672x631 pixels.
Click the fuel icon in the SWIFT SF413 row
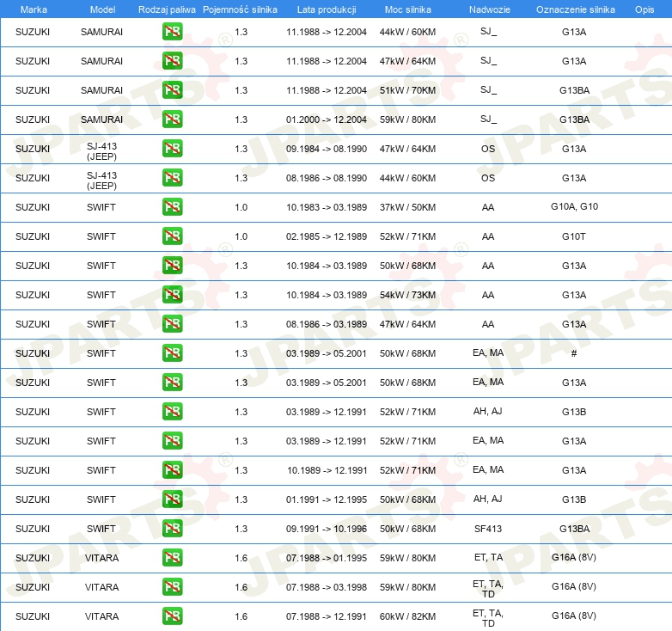(x=172, y=528)
